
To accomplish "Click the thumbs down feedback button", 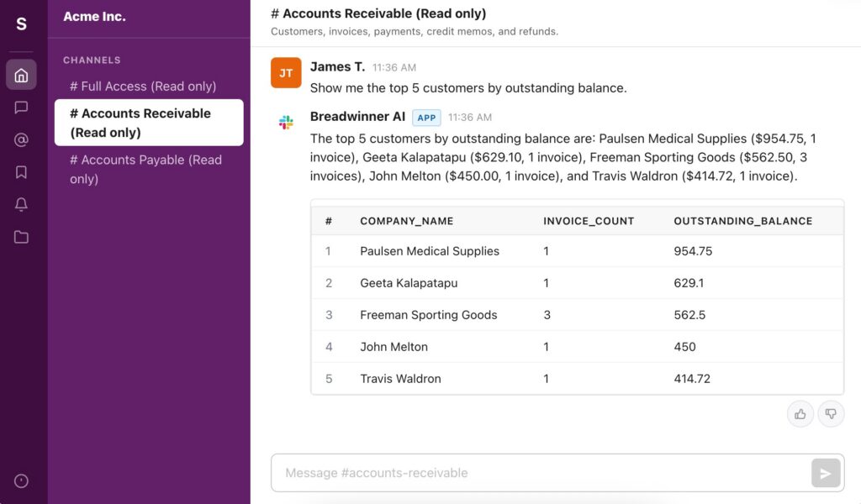I will pyautogui.click(x=831, y=414).
